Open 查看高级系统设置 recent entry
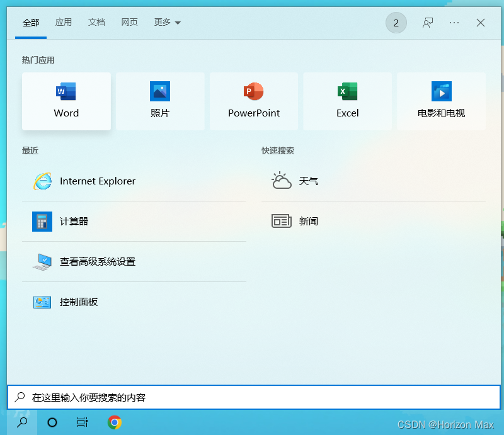This screenshot has width=504, height=435. coord(134,262)
